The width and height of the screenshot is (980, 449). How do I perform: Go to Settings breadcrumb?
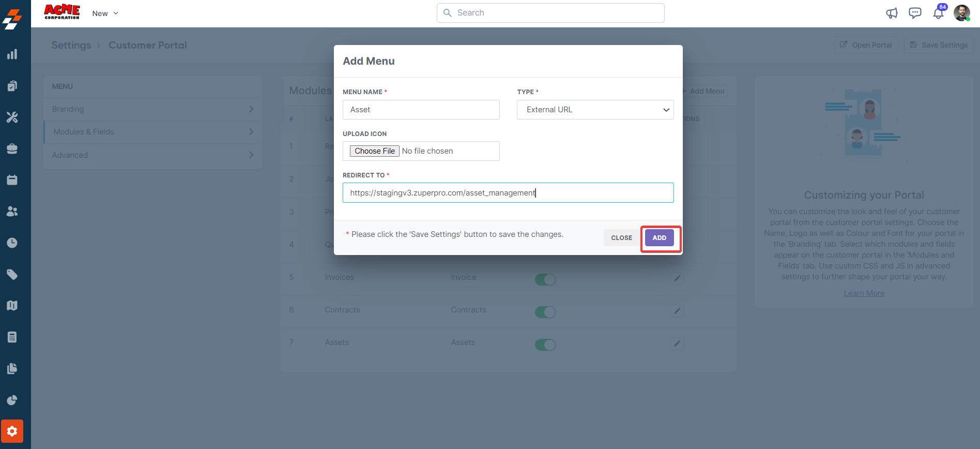click(x=71, y=45)
